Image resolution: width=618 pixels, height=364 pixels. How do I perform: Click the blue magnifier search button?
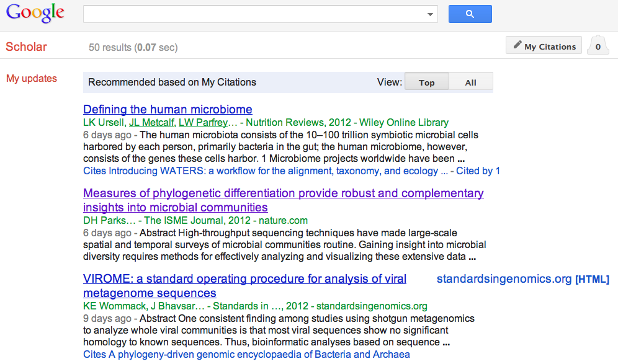[x=470, y=14]
